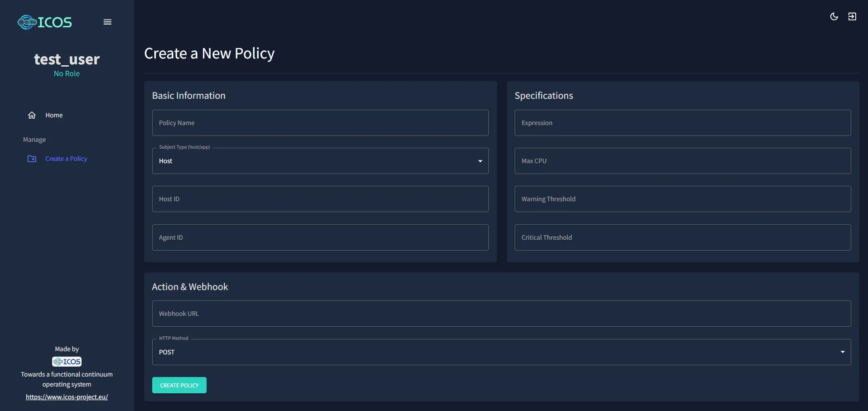Open the icos-project.eu link
The height and width of the screenshot is (411, 868).
click(x=67, y=397)
